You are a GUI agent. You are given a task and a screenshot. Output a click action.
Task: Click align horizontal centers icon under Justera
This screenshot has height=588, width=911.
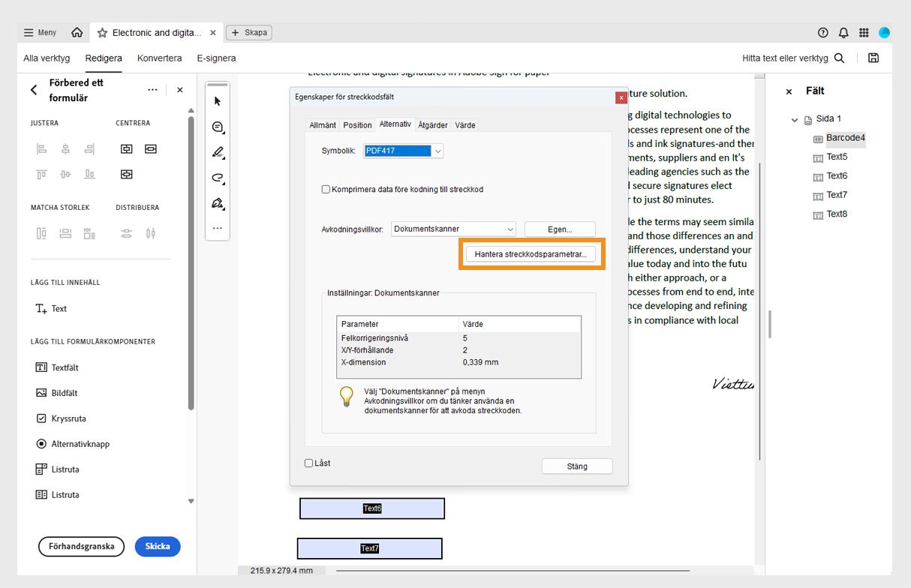click(66, 149)
